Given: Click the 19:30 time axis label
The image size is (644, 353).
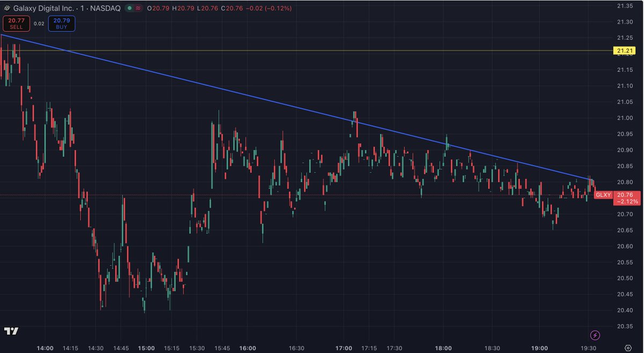Looking at the screenshot, I should [589, 348].
